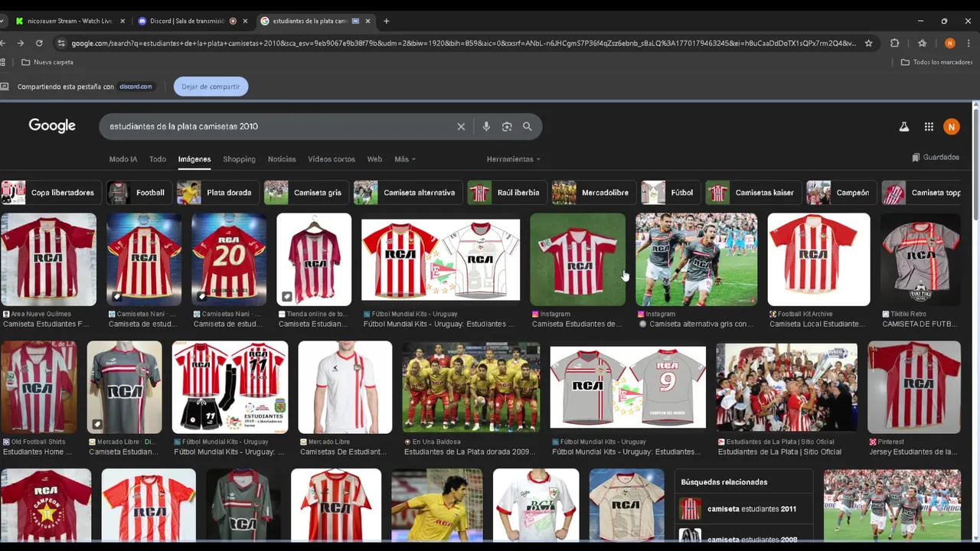This screenshot has height=551, width=980.
Task: Open related search camiseta estudiantes 2011
Action: pos(745,509)
